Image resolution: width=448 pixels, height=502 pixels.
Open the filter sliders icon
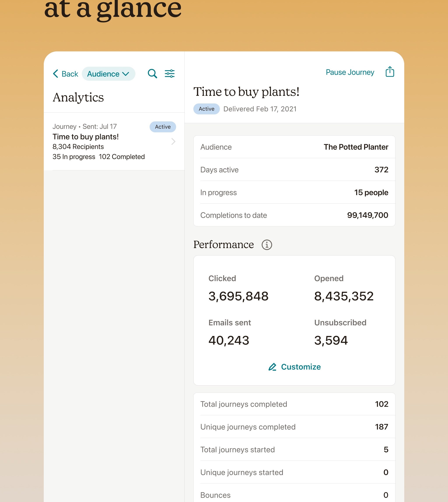coord(170,73)
